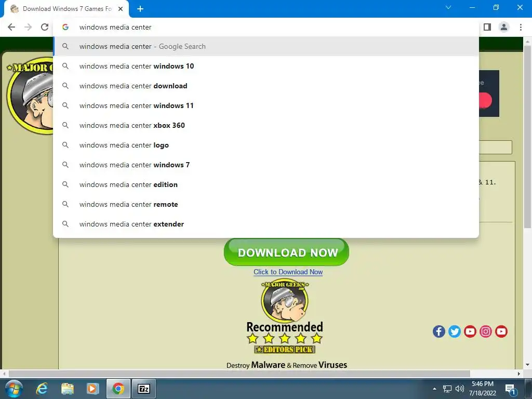Screen dimensions: 532x399
Task: Select suggestion 'windows media center download'
Action: tap(266, 86)
